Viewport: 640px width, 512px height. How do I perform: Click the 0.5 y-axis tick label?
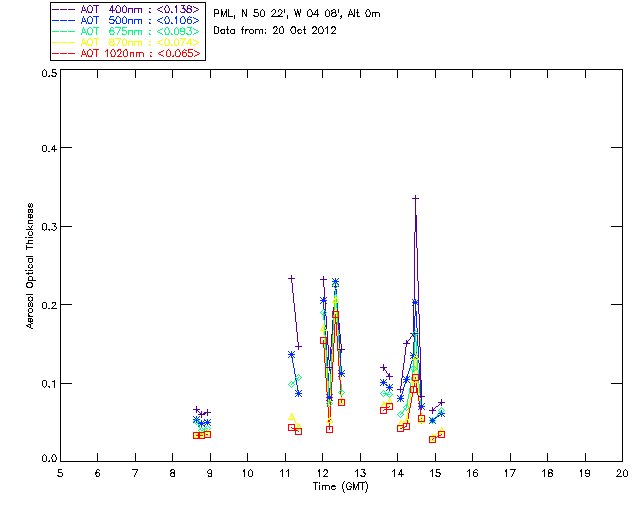click(49, 73)
